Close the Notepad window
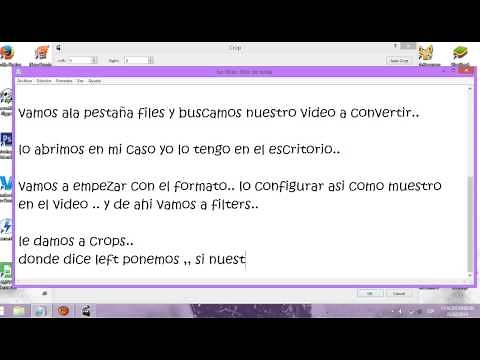 point(467,70)
